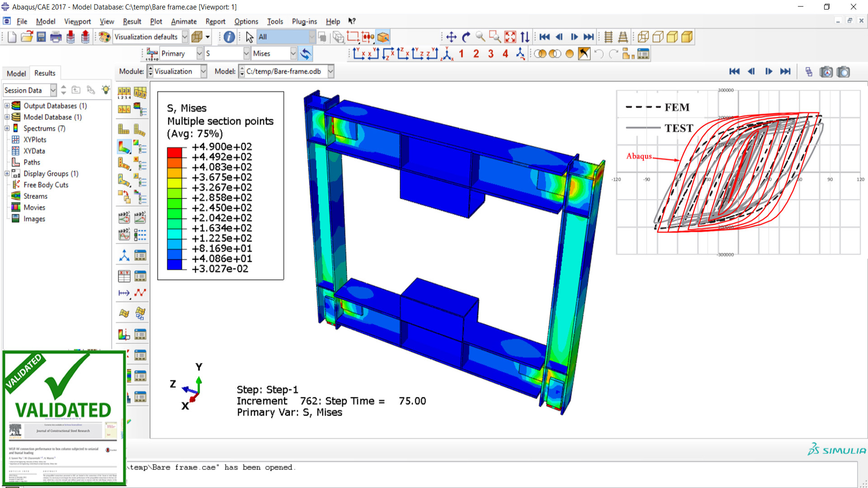The height and width of the screenshot is (488, 868).
Task: Click the Create XY Data icon
Action: point(124,276)
